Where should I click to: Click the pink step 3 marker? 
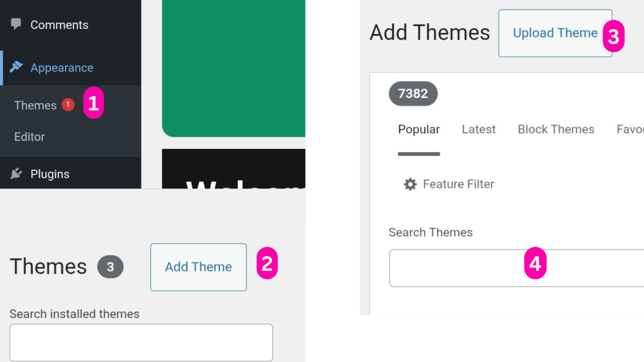point(614,36)
